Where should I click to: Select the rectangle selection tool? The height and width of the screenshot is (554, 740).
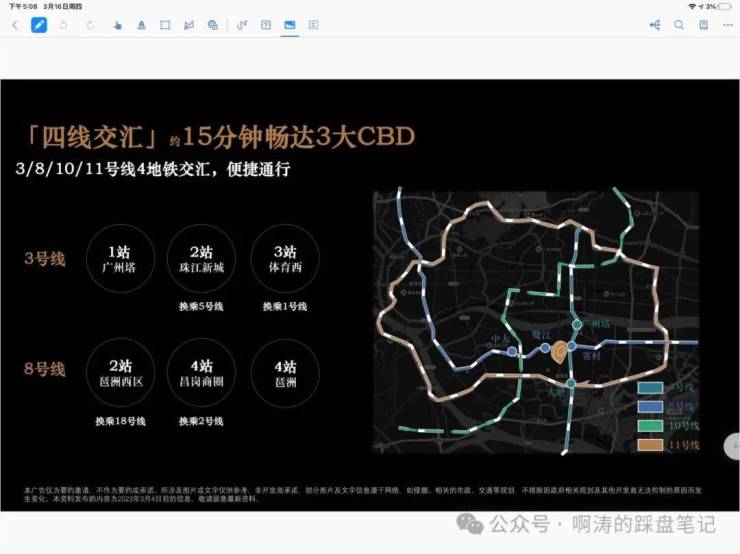165,24
